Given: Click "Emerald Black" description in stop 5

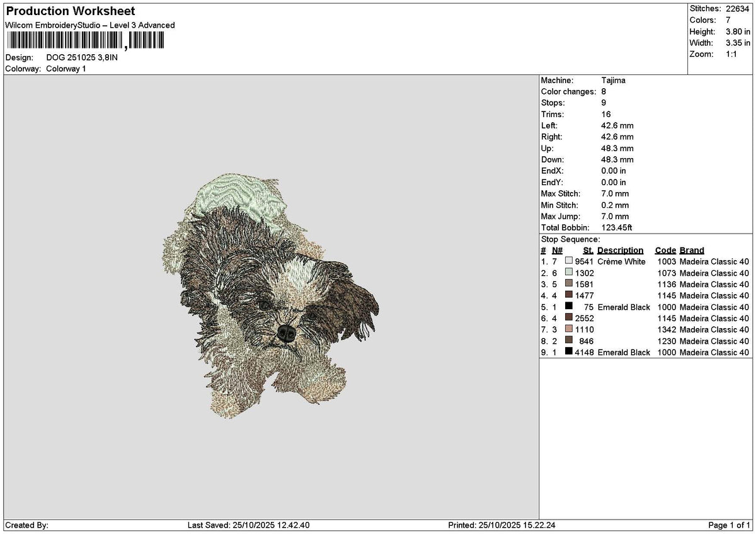Looking at the screenshot, I should click(624, 307).
